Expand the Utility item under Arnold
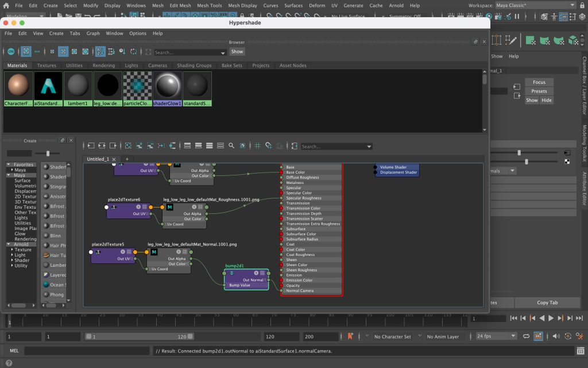The height and width of the screenshot is (368, 588). coord(12,265)
